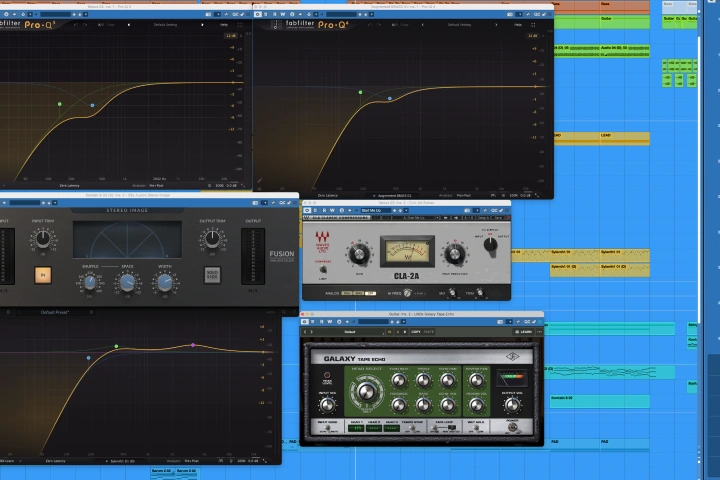Viewport: 720px width, 480px height.
Task: Click the MIX knob on CLA-2A
Action: point(452,293)
